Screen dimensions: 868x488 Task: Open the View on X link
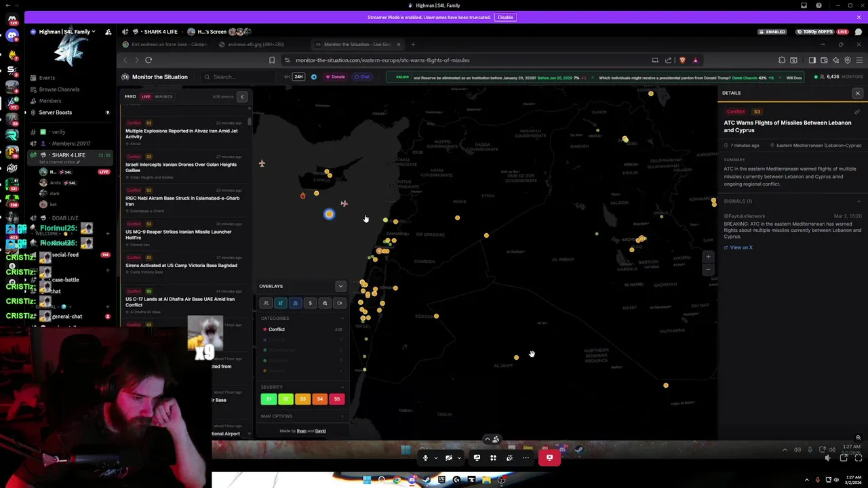point(738,247)
